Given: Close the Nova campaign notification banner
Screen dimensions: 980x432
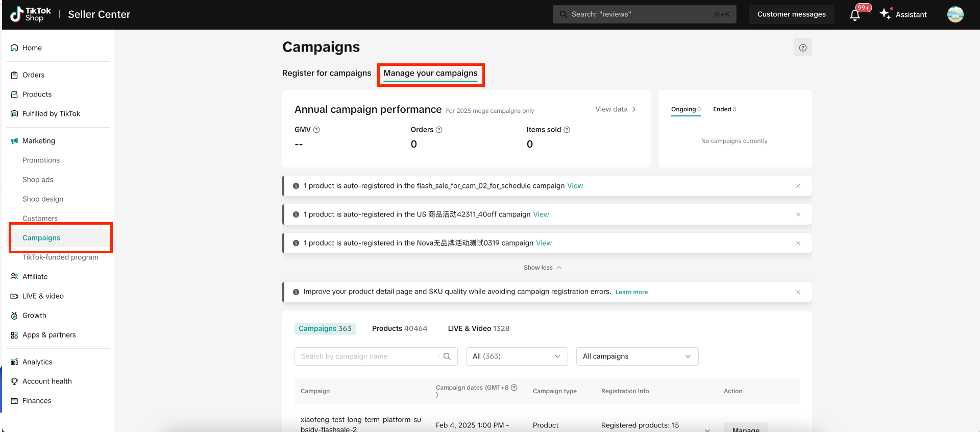Looking at the screenshot, I should tap(798, 243).
